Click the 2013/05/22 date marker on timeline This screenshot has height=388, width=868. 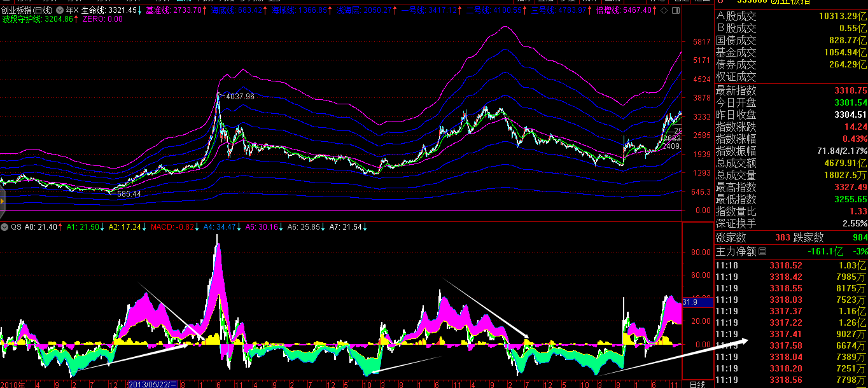pos(153,384)
